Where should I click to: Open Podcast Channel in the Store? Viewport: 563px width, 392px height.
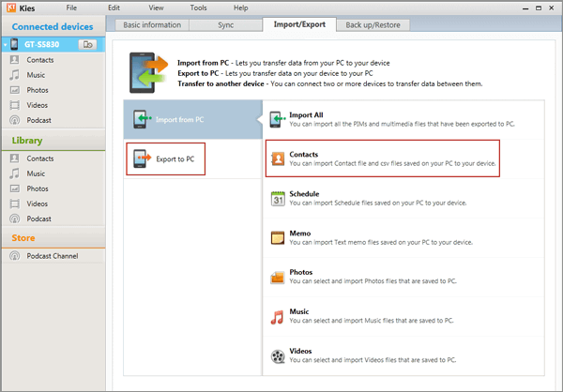coord(53,256)
